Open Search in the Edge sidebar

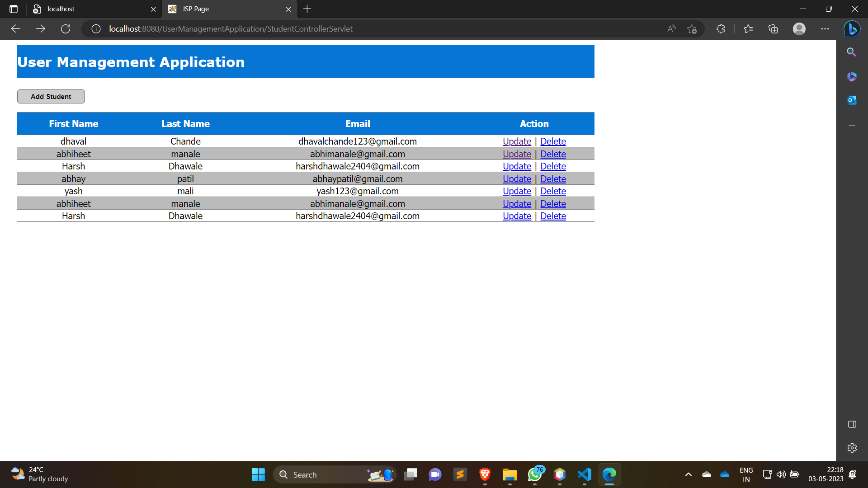852,52
